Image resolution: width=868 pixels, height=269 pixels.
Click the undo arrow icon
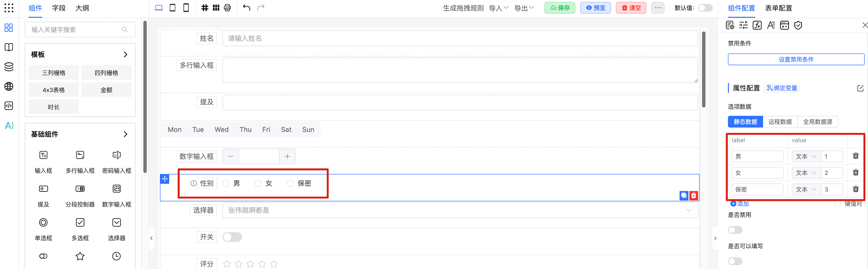(246, 8)
